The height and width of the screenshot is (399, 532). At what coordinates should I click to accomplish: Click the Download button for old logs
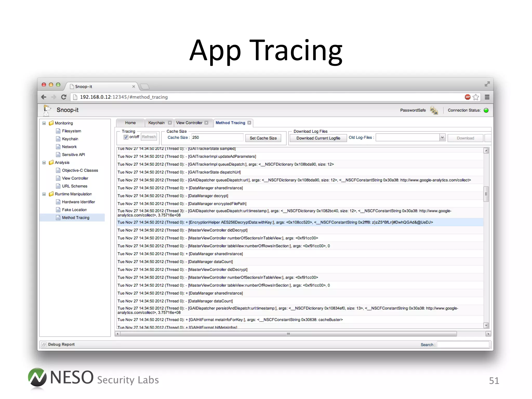[x=465, y=138]
